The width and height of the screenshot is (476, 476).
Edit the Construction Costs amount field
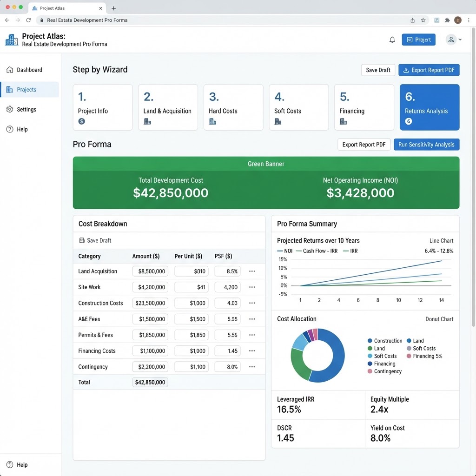tap(150, 303)
